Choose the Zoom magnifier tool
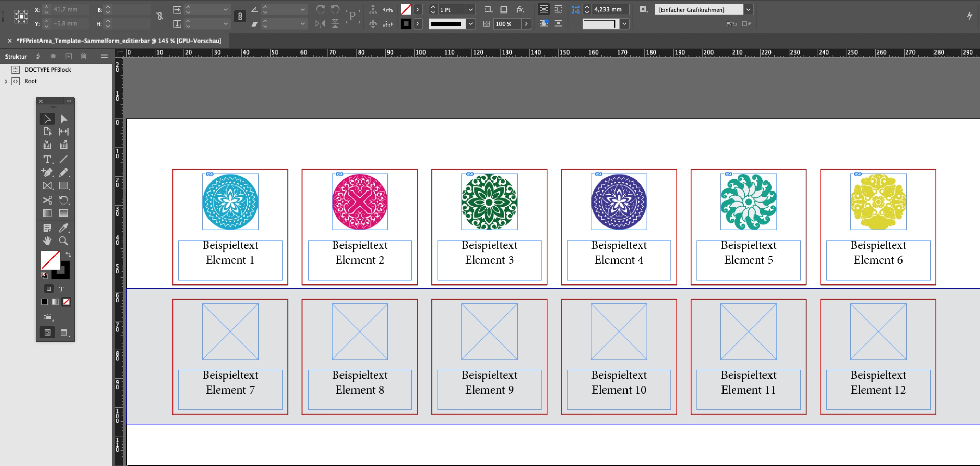 point(63,241)
